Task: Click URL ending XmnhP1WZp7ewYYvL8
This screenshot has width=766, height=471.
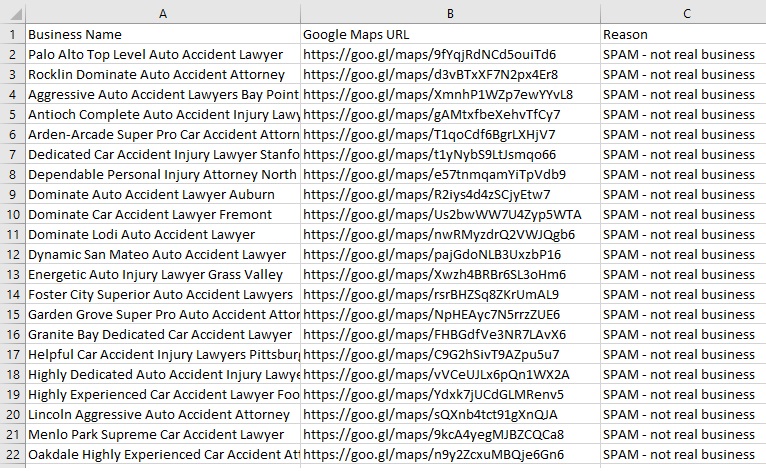Action: [450, 94]
